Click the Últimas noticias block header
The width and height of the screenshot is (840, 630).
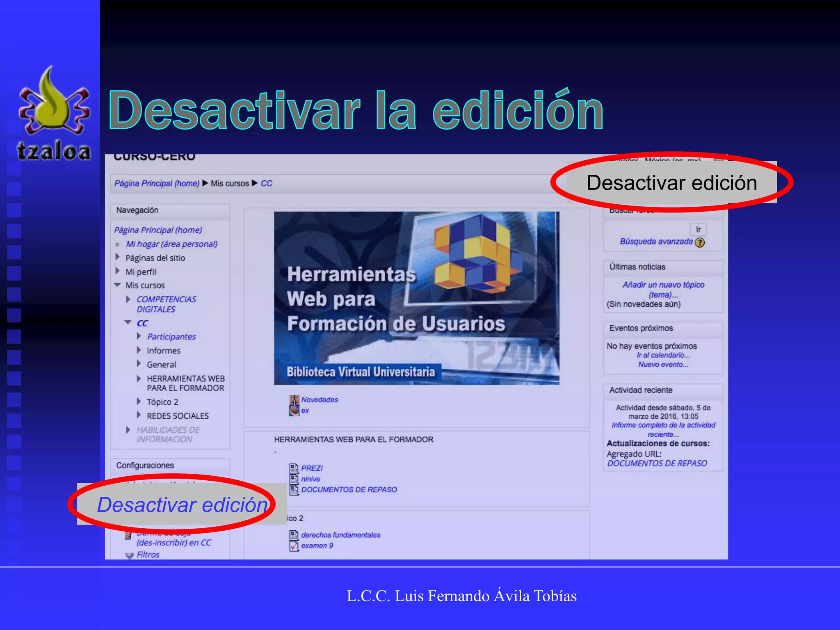[x=663, y=267]
